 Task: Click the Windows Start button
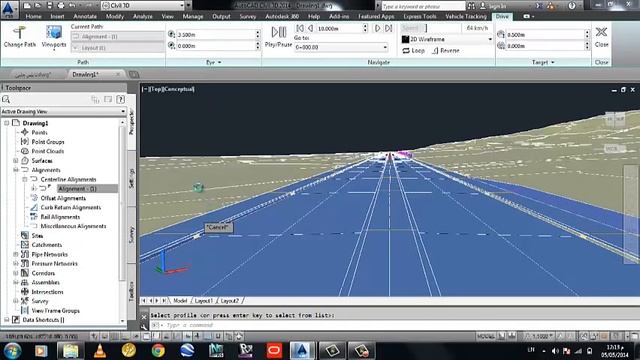coord(12,351)
